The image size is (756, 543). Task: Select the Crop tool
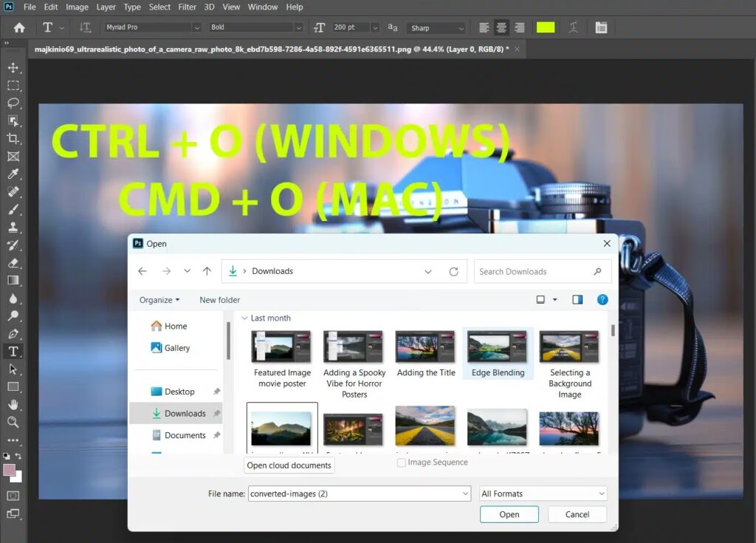point(13,138)
